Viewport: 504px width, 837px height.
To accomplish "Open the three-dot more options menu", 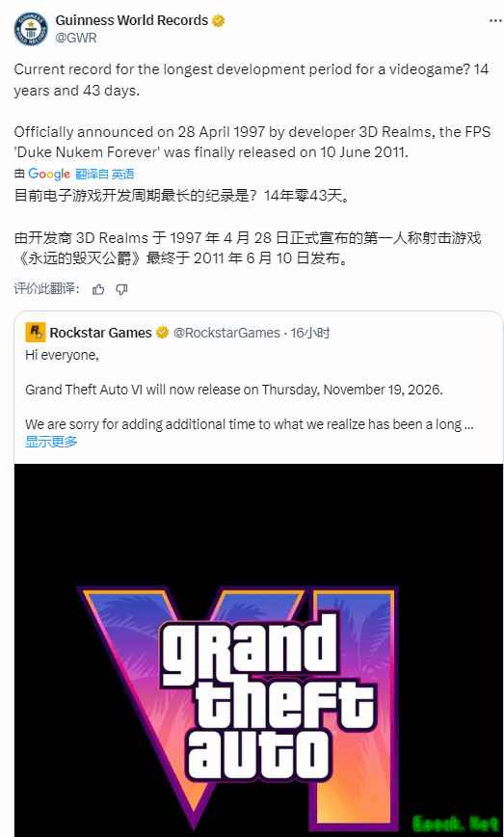I will (x=495, y=21).
